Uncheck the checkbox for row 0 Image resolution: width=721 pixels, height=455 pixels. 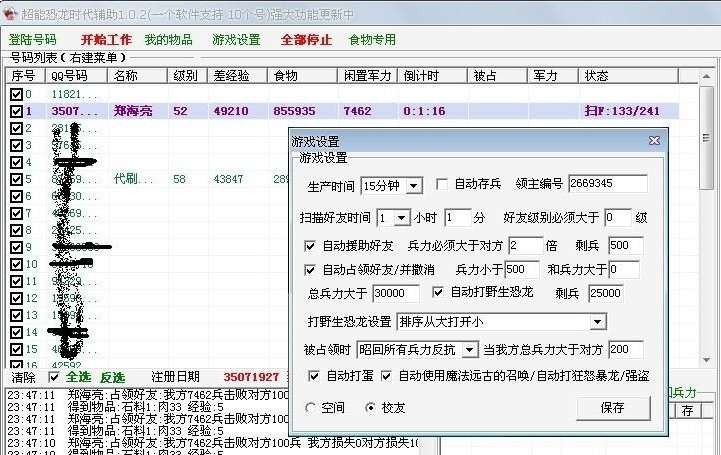[16, 95]
